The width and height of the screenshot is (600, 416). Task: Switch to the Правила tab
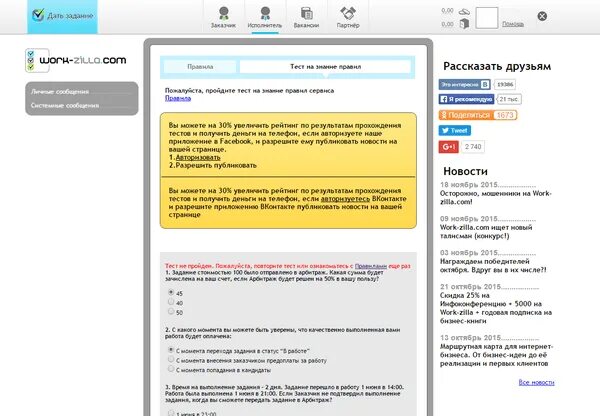(200, 67)
